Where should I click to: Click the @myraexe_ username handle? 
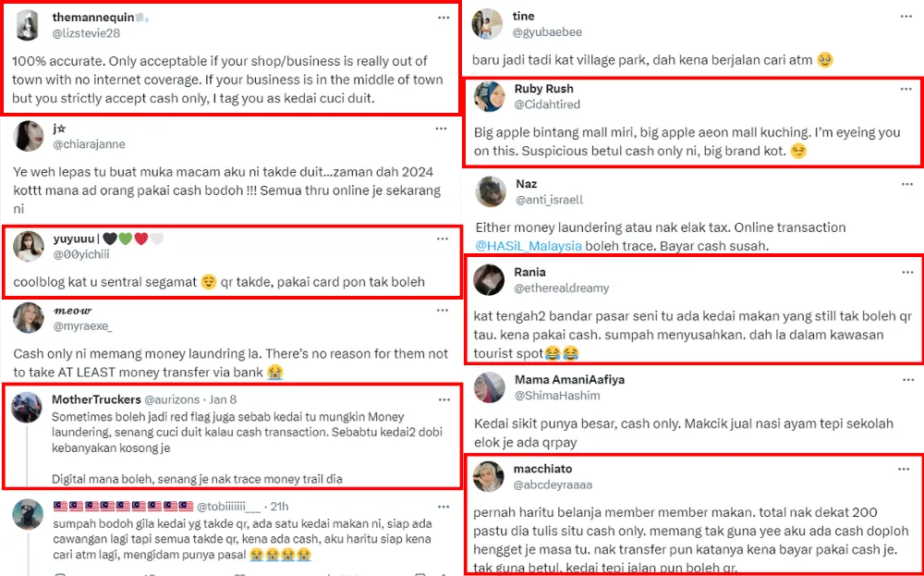(x=81, y=326)
